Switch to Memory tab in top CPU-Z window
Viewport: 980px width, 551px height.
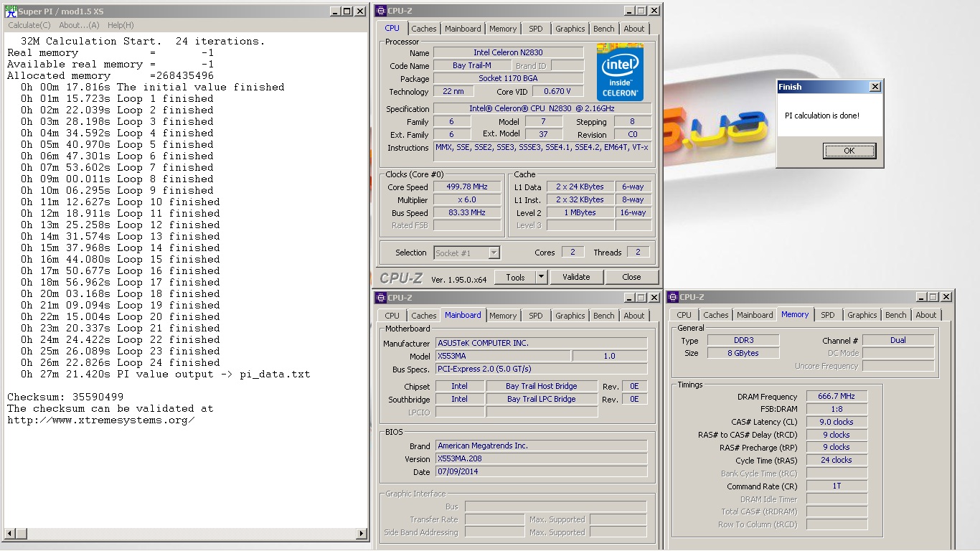503,29
